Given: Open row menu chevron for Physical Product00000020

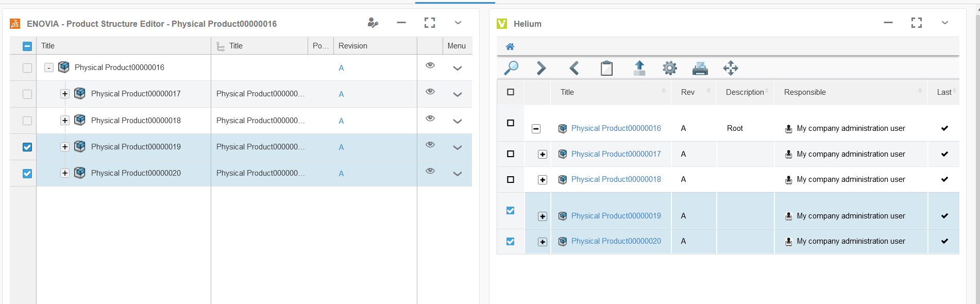Looking at the screenshot, I should 457,174.
